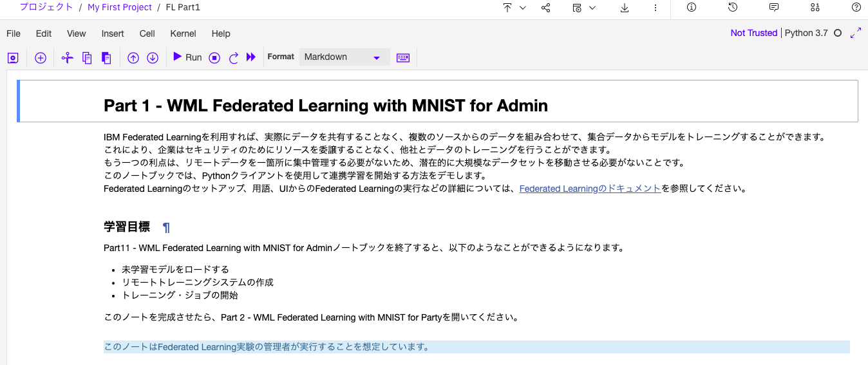868x365 pixels.
Task: Restart the kernel circular arrow icon
Action: click(234, 58)
